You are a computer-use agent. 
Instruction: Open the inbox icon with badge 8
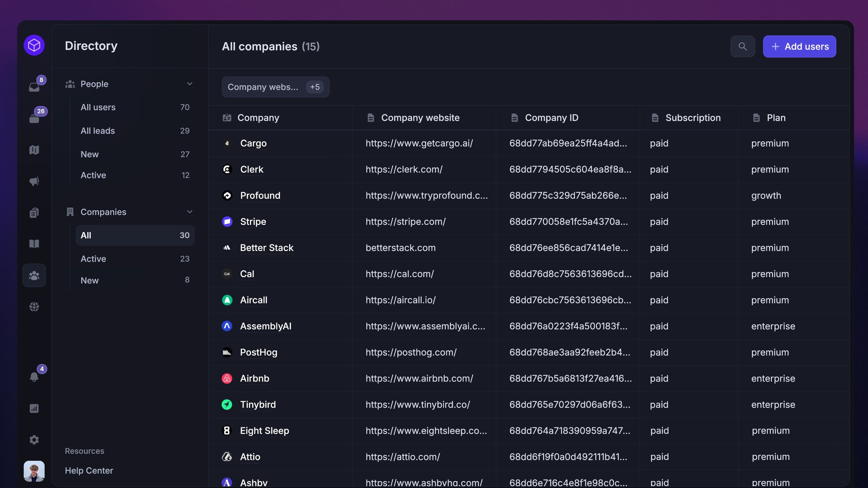pos(34,87)
